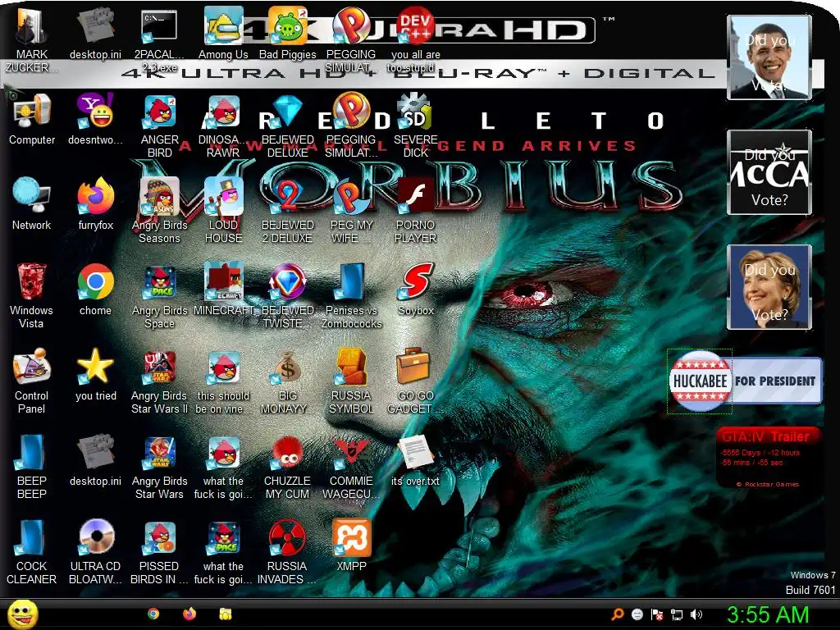Open the ULTRA CD BLOATW... disc icon
840x630 pixels.
95,552
